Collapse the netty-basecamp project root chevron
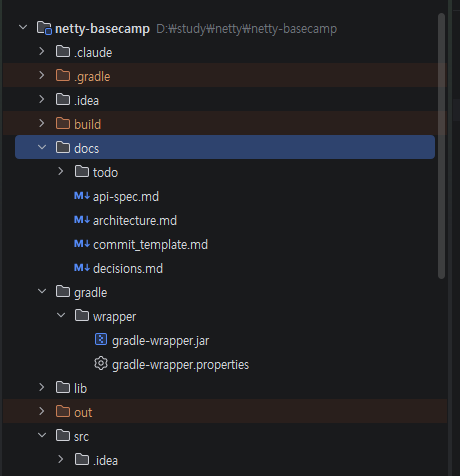The height and width of the screenshot is (476, 460). tap(23, 27)
